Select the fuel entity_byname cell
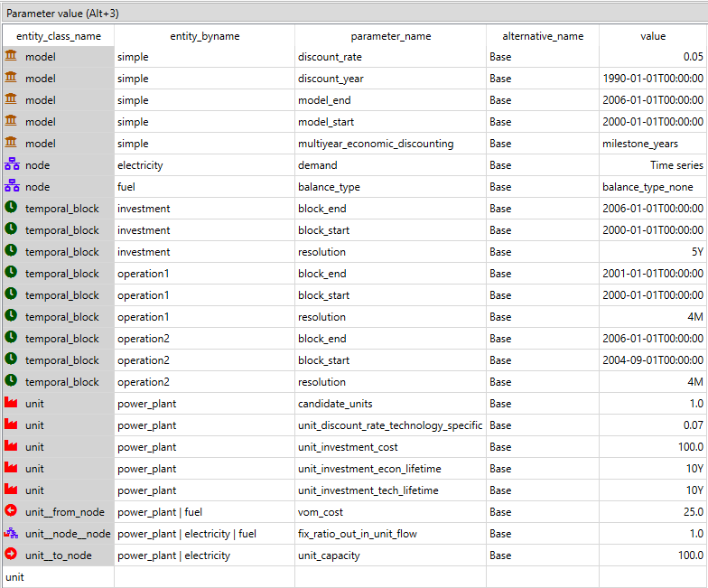Screen dimensions: 708x588 204,187
